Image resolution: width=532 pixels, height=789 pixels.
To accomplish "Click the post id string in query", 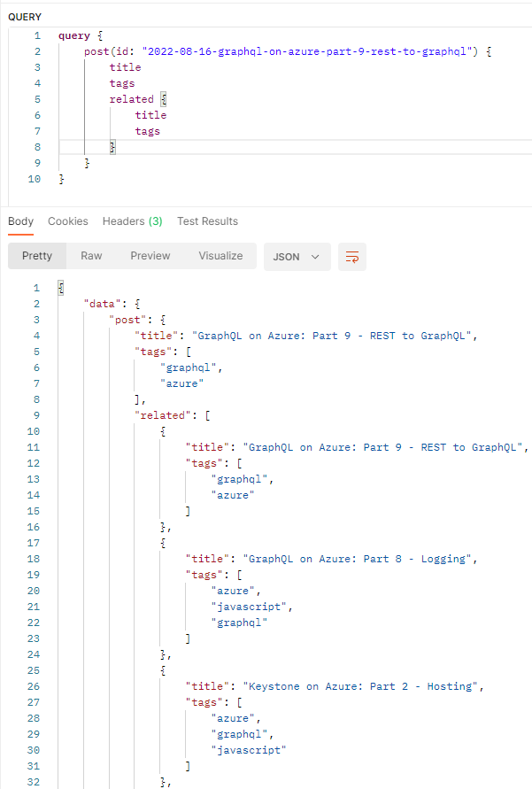I will [x=307, y=51].
